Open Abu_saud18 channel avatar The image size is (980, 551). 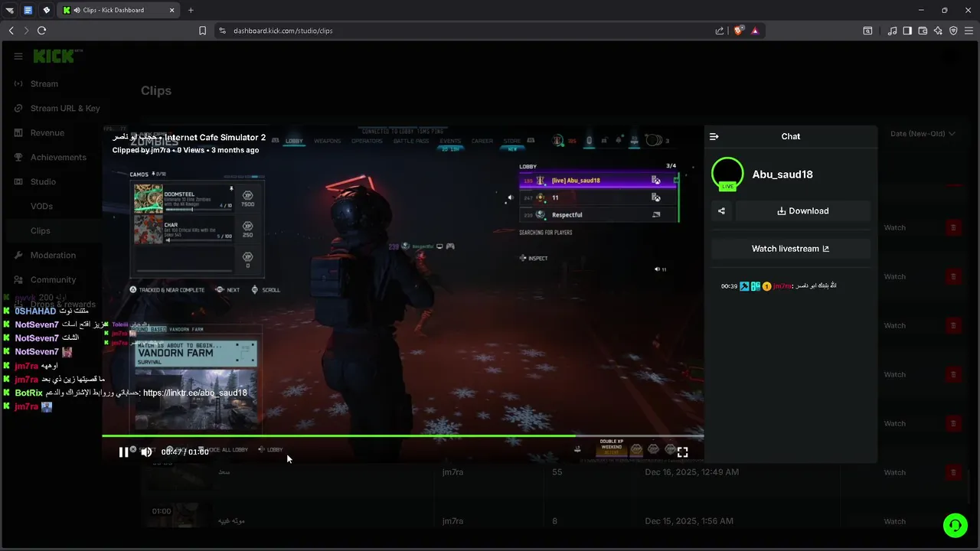pos(727,174)
